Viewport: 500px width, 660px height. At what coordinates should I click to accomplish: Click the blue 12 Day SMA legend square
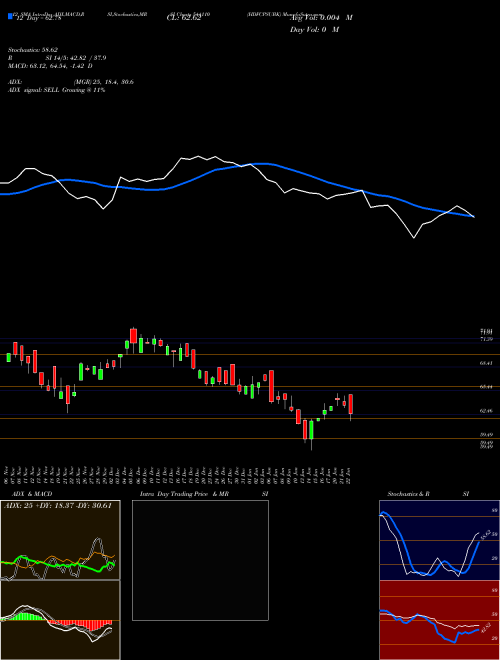[10, 16]
